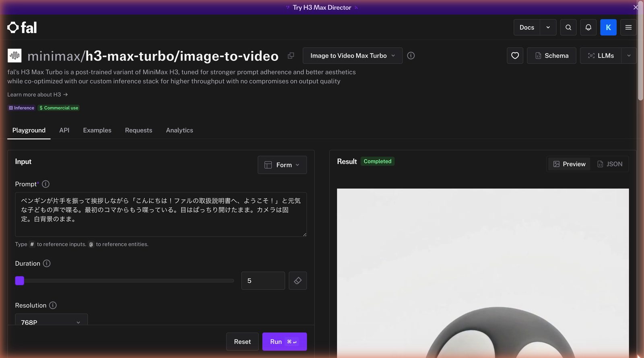Screen dimensions: 644x358
Task: Favorite the model with heart icon
Action: 515,56
